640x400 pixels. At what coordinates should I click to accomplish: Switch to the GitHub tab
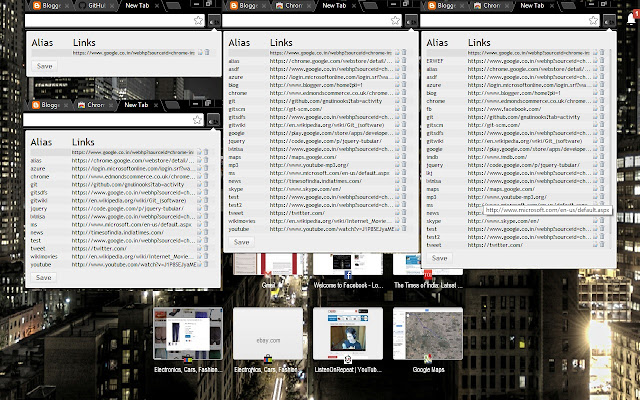(x=96, y=6)
